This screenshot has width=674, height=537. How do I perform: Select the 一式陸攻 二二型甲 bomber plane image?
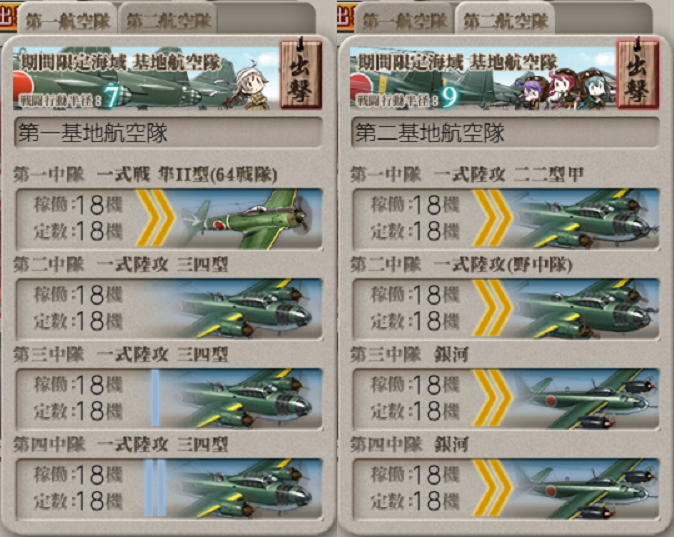(x=587, y=219)
